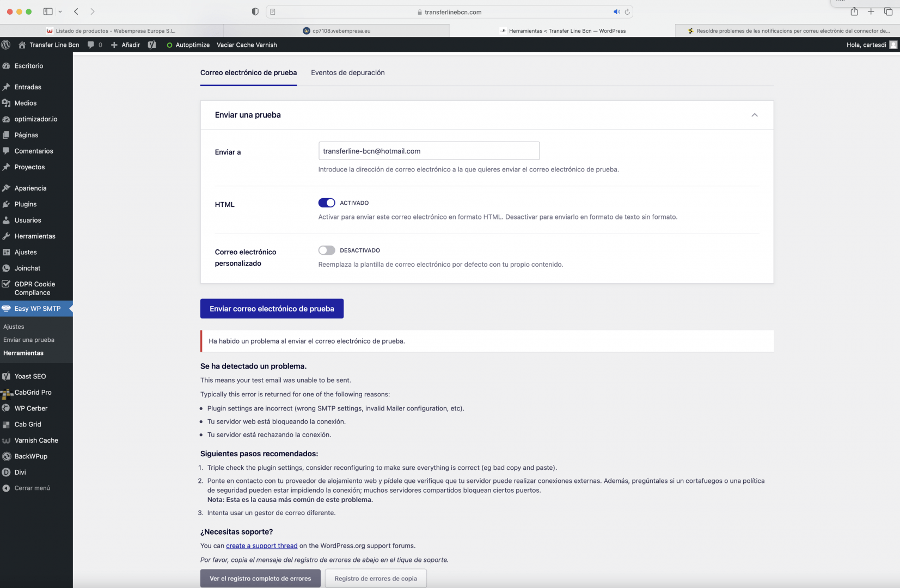Click Vaciar Cache Varnish in admin bar
900x588 pixels.
[247, 45]
